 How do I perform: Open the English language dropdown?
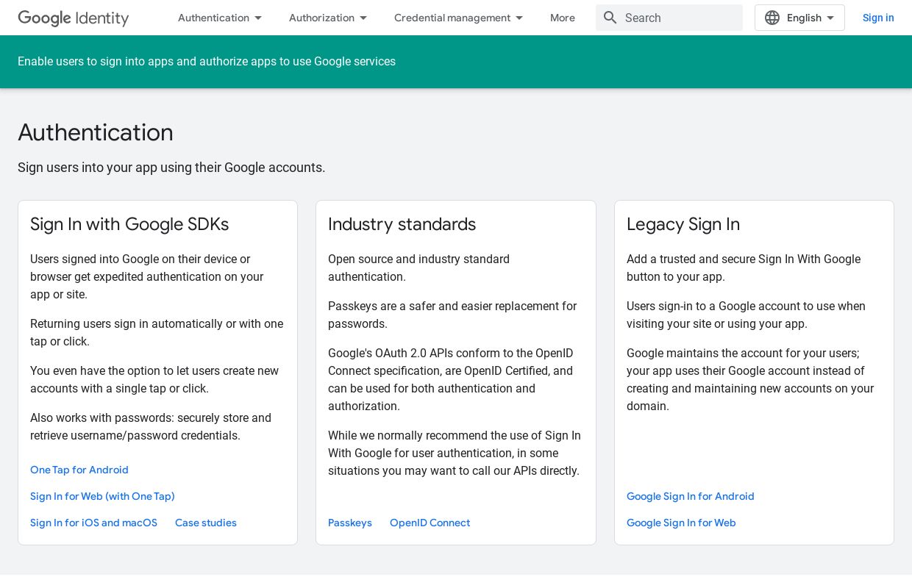point(799,18)
